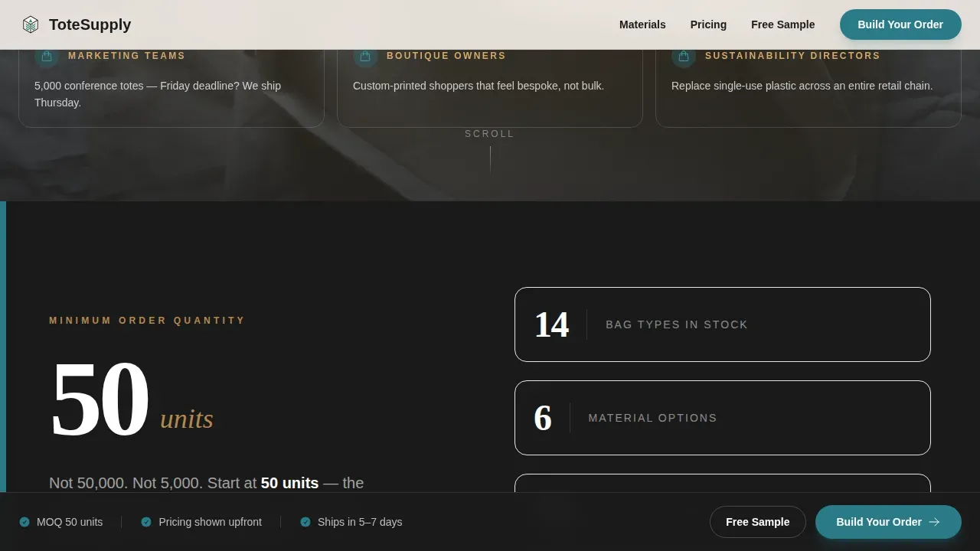The image size is (980, 551).
Task: Click the Sustainability Directors card description
Action: [802, 86]
